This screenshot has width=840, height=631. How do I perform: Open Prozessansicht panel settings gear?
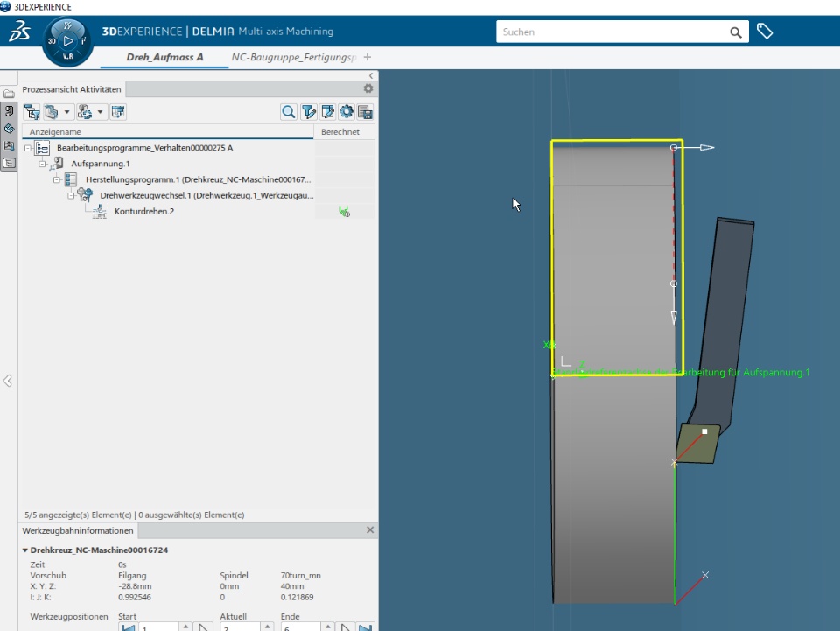pyautogui.click(x=368, y=88)
